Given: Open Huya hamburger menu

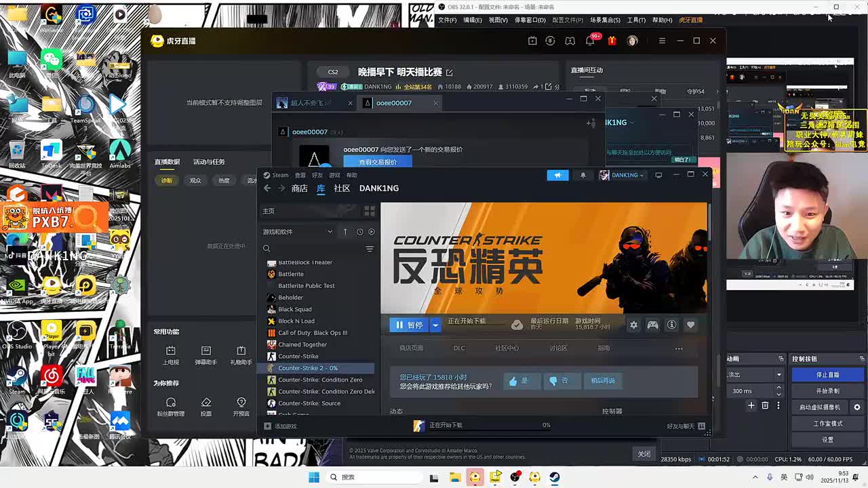Looking at the screenshot, I should coord(662,41).
